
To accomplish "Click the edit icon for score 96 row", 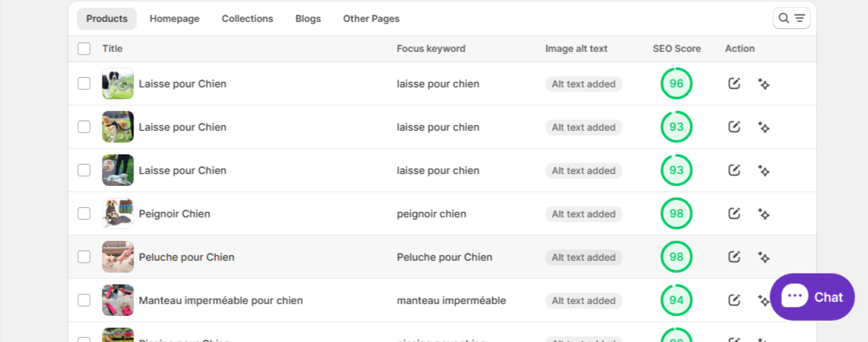I will [x=735, y=84].
